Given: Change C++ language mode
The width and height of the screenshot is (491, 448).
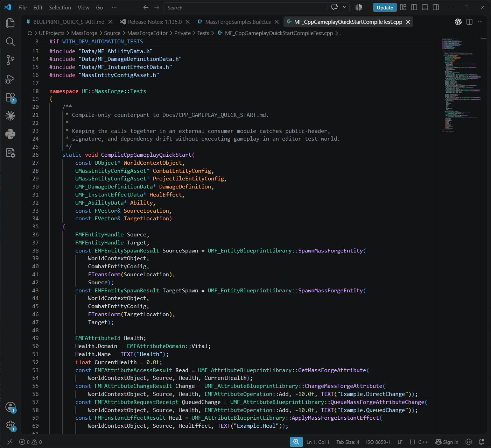Looking at the screenshot, I should click(423, 442).
